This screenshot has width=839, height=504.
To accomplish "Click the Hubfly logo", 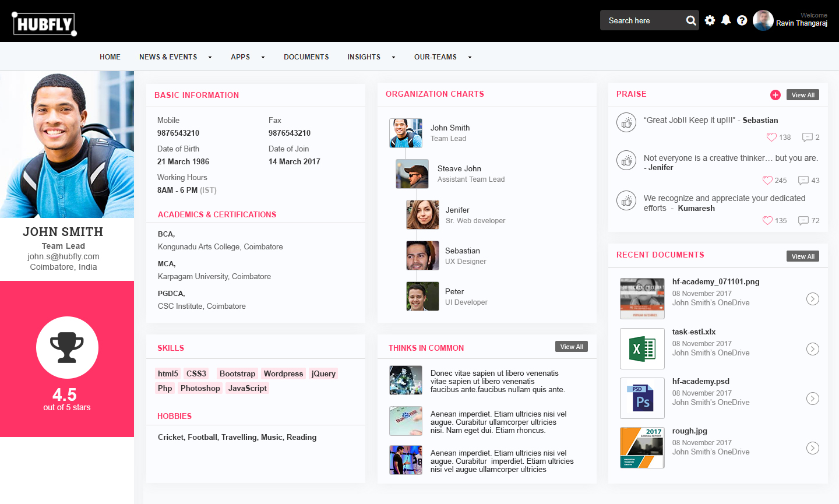I will click(x=44, y=24).
